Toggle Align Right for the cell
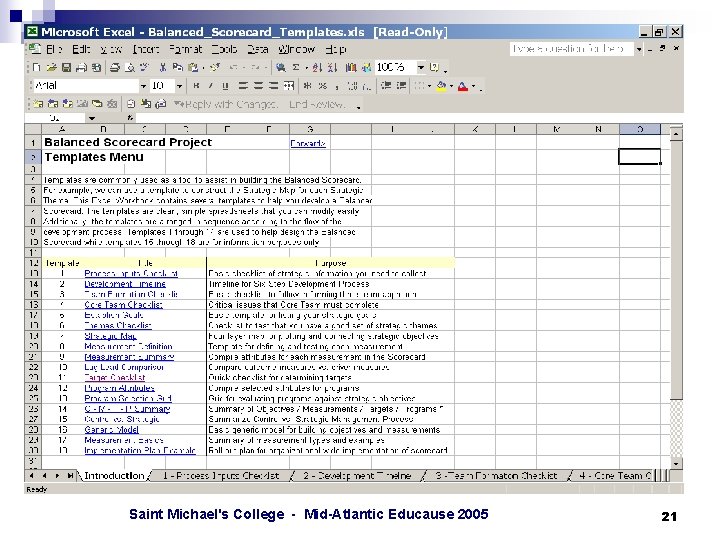The height and width of the screenshot is (540, 720). pos(274,86)
